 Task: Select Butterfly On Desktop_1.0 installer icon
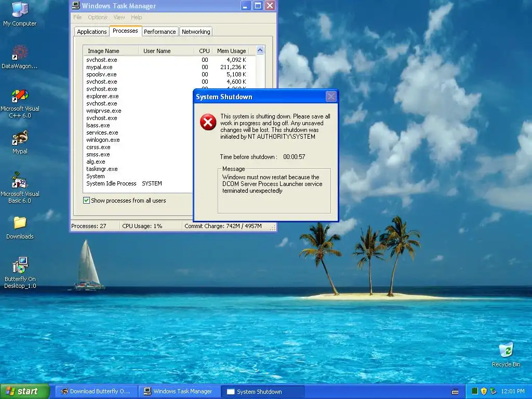pyautogui.click(x=20, y=273)
